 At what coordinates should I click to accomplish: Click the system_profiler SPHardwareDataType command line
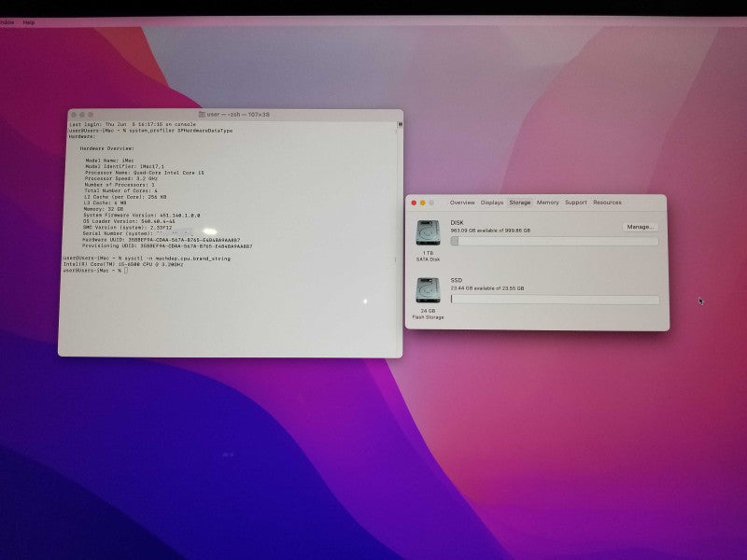point(150,131)
